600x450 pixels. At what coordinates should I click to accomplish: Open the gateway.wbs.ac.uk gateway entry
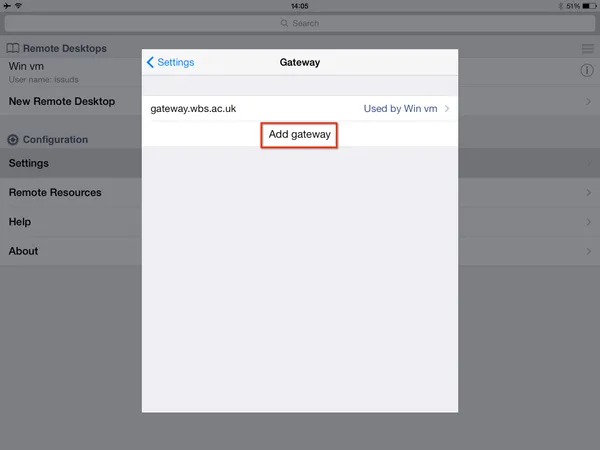coord(300,109)
